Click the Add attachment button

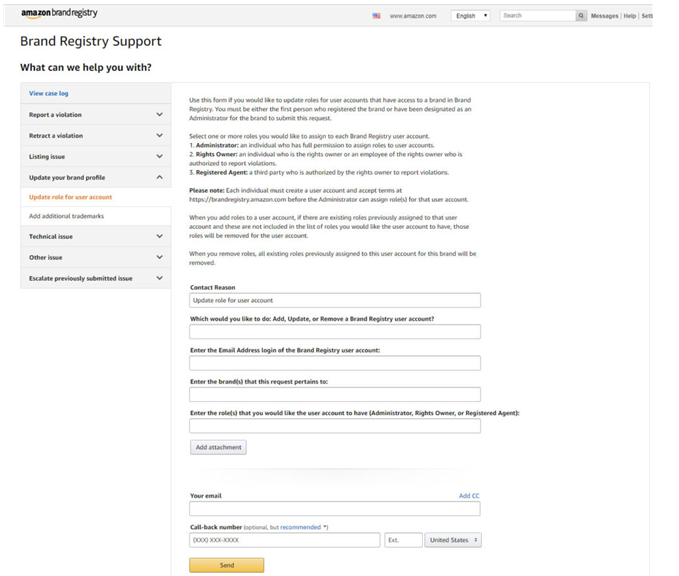click(x=218, y=447)
